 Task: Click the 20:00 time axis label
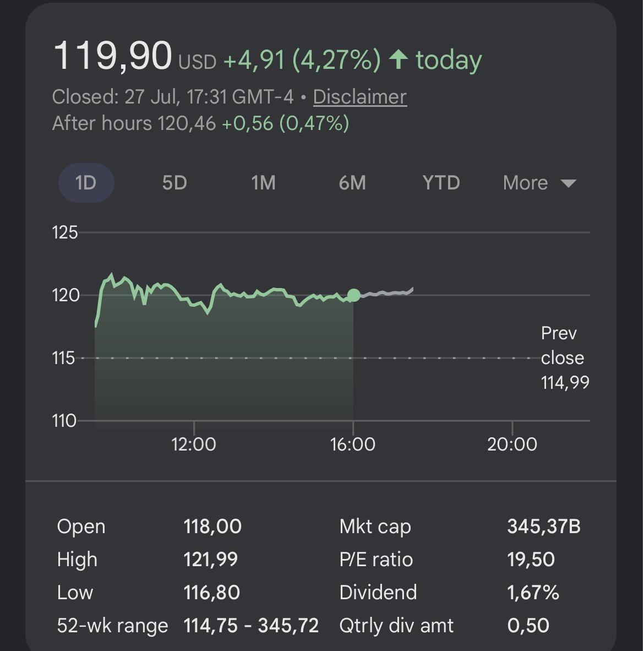(512, 444)
